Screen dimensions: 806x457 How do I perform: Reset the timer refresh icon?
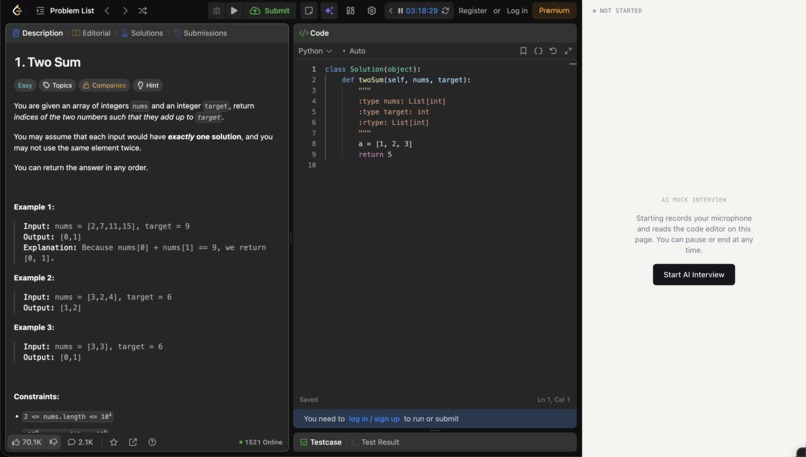click(445, 10)
